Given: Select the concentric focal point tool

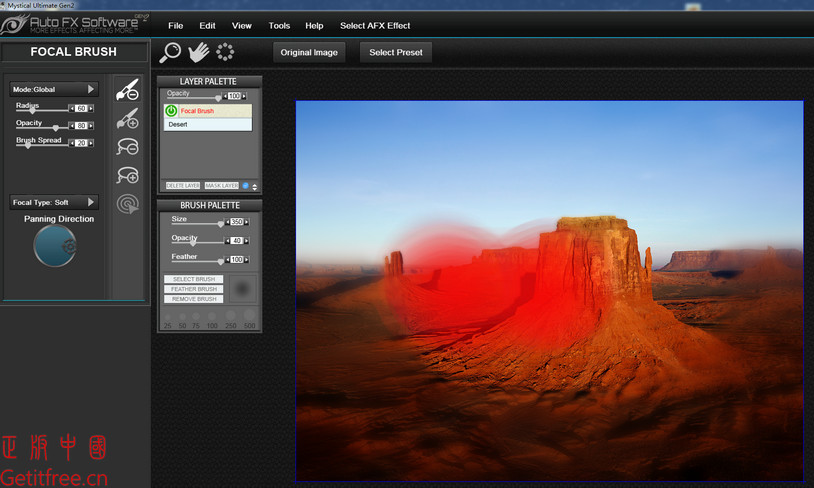Looking at the screenshot, I should click(127, 204).
